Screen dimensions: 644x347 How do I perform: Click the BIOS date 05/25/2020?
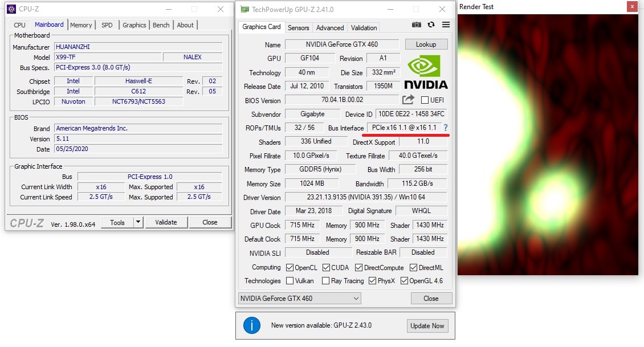[x=138, y=149]
